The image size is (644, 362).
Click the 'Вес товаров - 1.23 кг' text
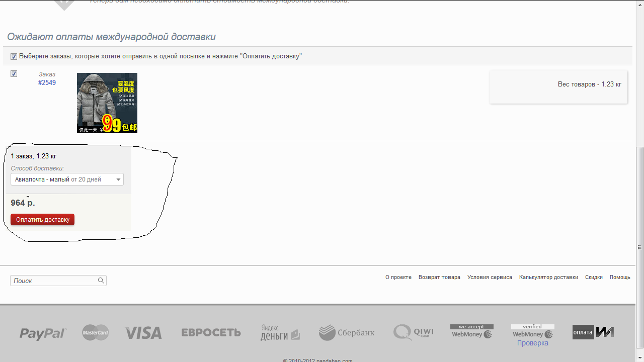590,84
